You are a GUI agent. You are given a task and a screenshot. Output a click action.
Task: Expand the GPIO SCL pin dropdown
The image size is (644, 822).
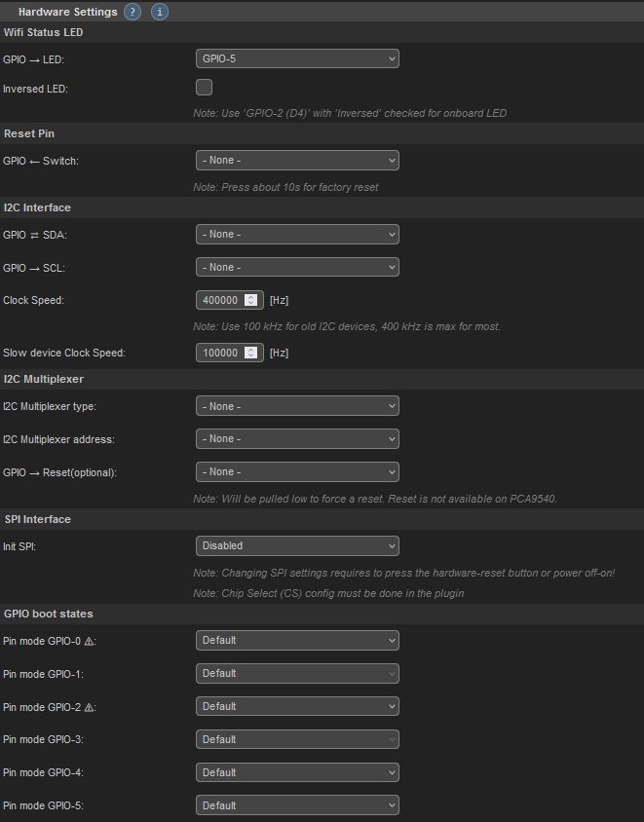pos(297,267)
